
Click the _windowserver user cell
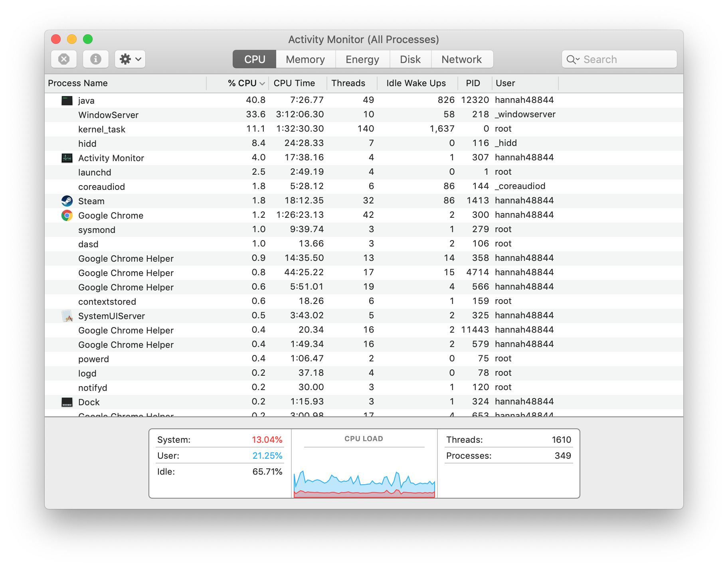[525, 114]
